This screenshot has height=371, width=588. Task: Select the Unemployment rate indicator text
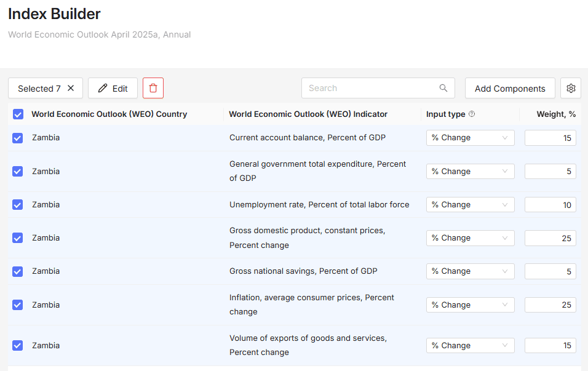coord(319,205)
